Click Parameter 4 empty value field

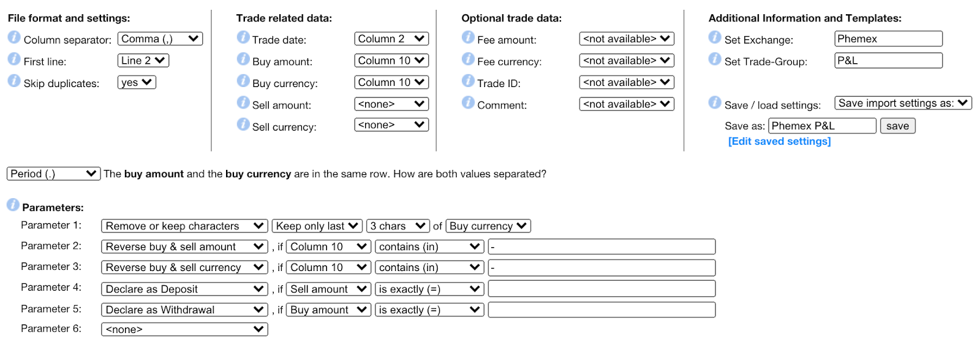[601, 289]
